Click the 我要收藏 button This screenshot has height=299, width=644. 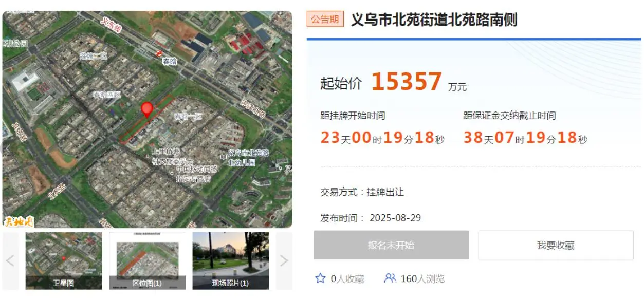tap(556, 245)
